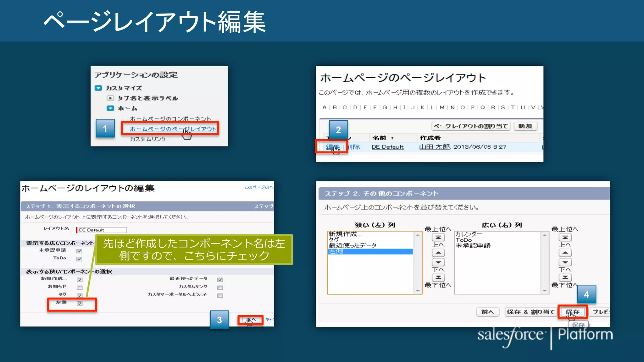Click move-to-bottom arrow for wide right column
The height and width of the screenshot is (362, 644).
[565, 277]
